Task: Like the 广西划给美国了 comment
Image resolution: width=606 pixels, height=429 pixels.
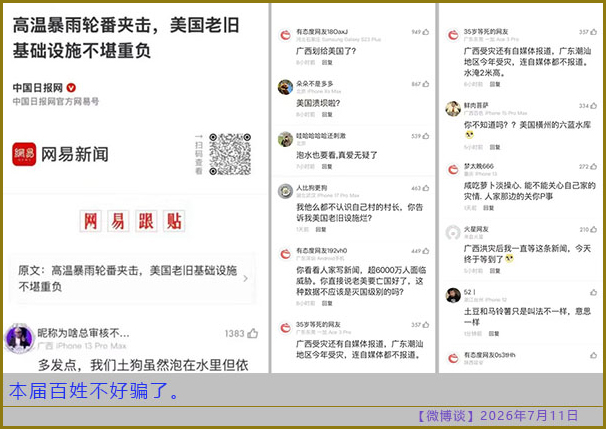Action: pyautogui.click(x=426, y=32)
